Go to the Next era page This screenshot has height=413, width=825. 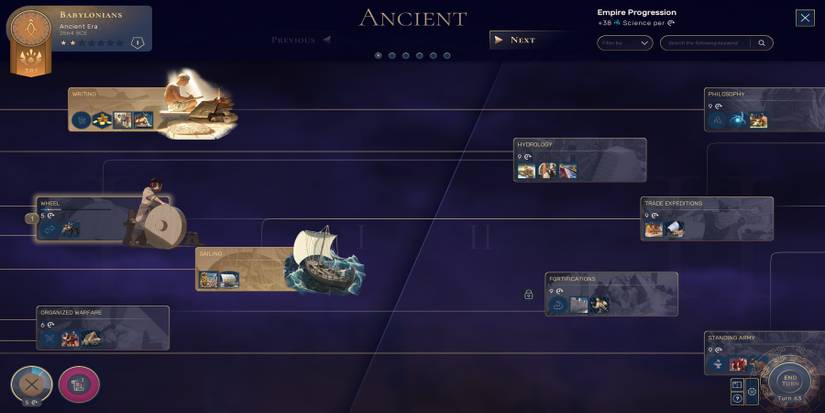517,40
